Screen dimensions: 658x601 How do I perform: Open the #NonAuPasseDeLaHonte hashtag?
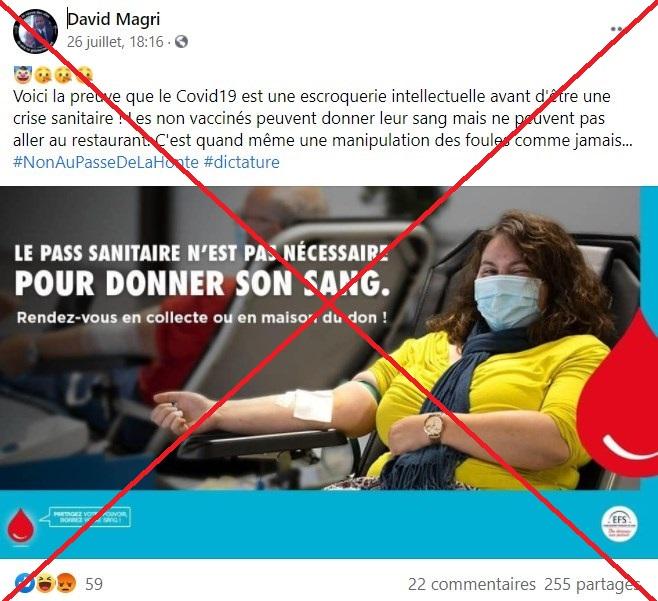pos(106,162)
